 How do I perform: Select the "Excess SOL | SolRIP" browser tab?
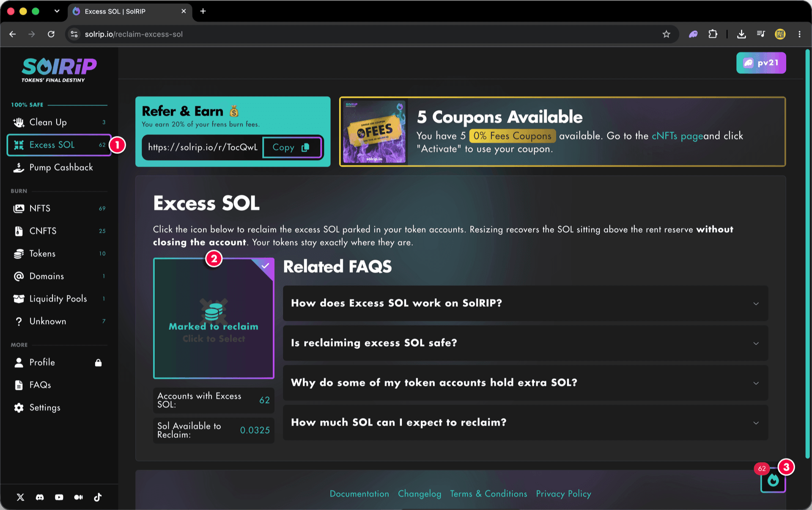pos(130,11)
